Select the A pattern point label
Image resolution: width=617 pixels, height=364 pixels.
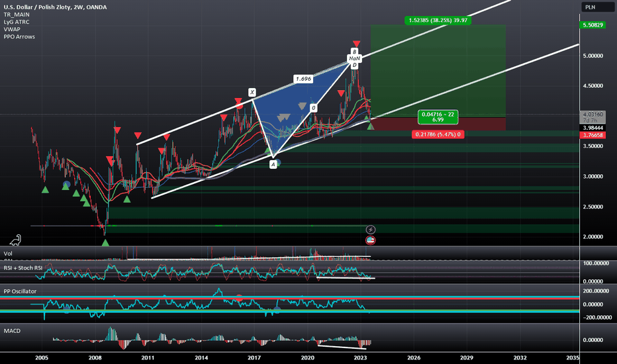click(x=273, y=165)
